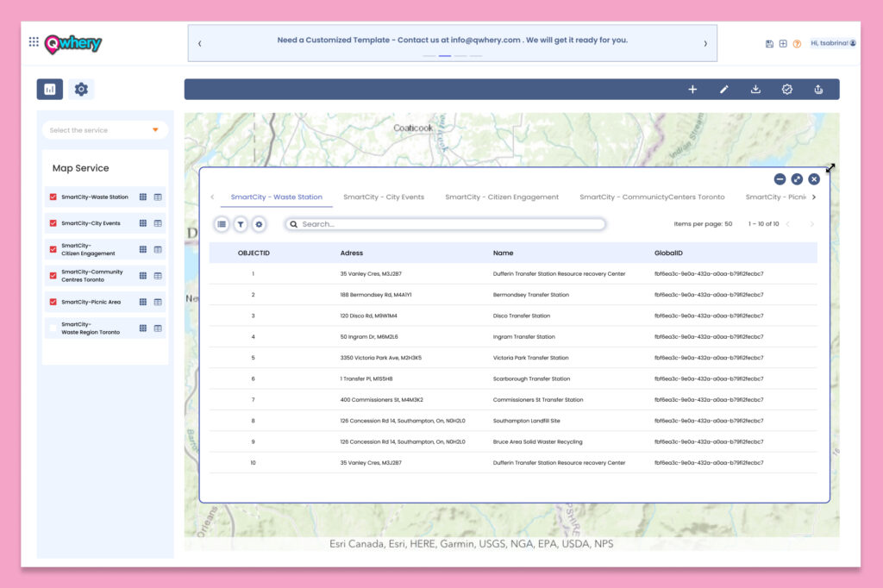Viewport: 883px width, 588px height.
Task: Click the save disk icon in header
Action: point(769,44)
